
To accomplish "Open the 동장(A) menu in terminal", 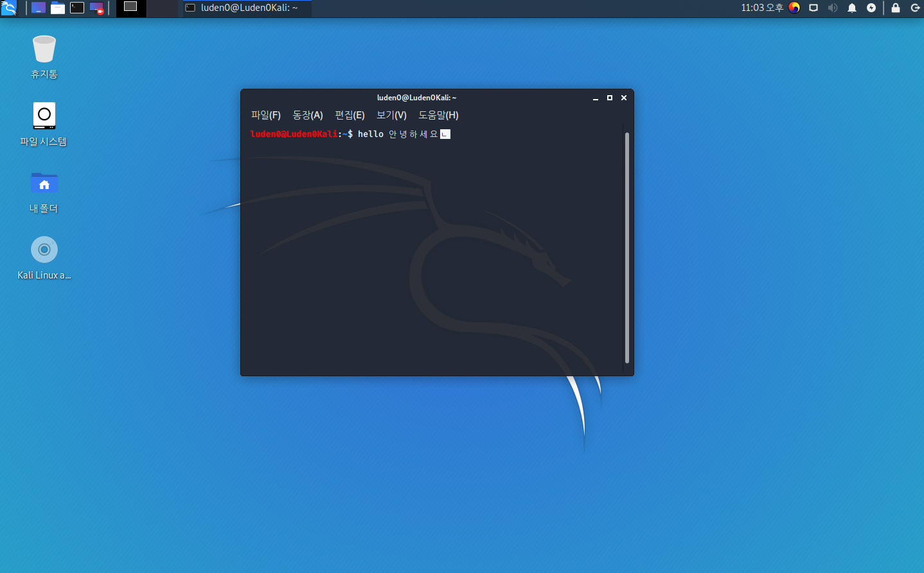I will pyautogui.click(x=308, y=115).
